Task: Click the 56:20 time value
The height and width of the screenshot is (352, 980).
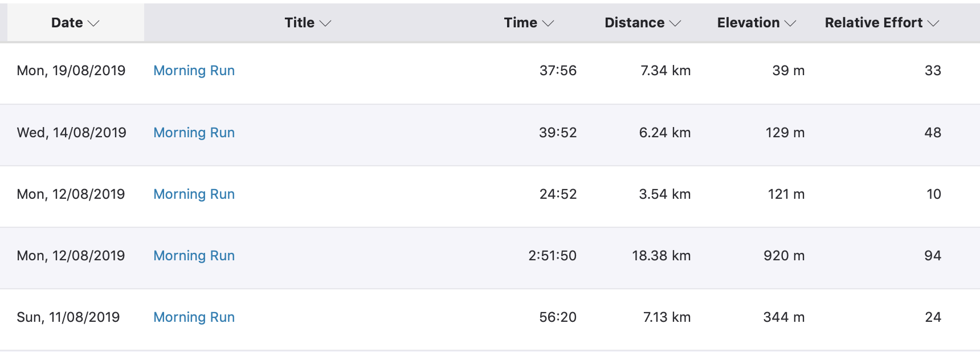Action: coord(558,317)
